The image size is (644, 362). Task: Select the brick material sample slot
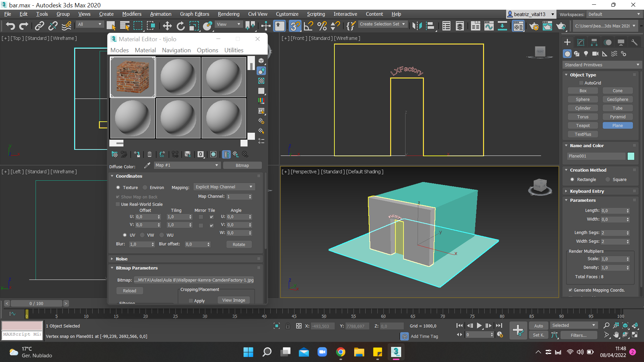click(x=132, y=77)
